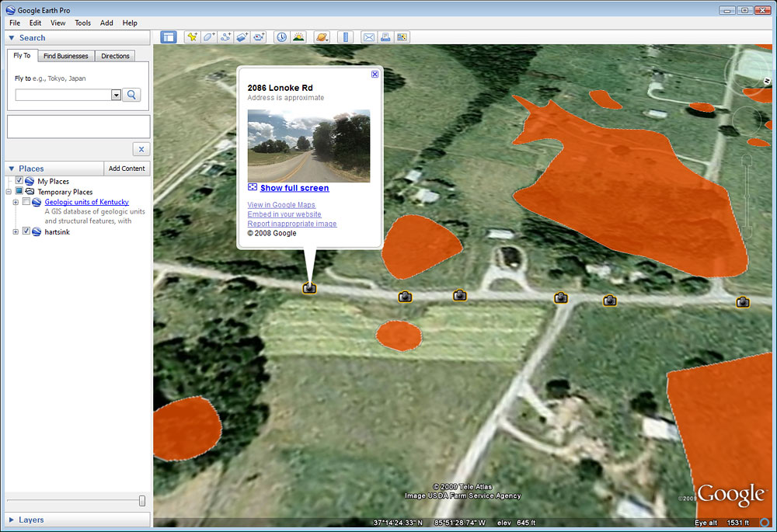The width and height of the screenshot is (777, 532).
Task: View current location in Google Maps toolbar icon
Action: tap(402, 37)
